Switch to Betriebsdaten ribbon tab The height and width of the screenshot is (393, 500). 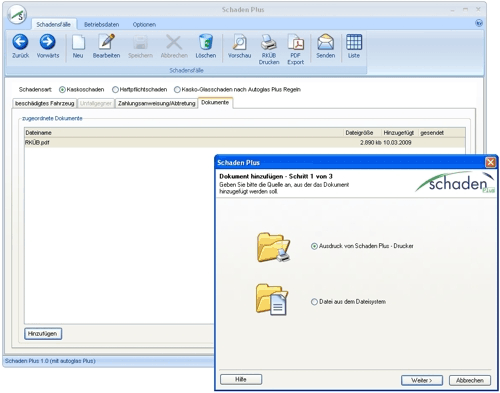point(101,25)
